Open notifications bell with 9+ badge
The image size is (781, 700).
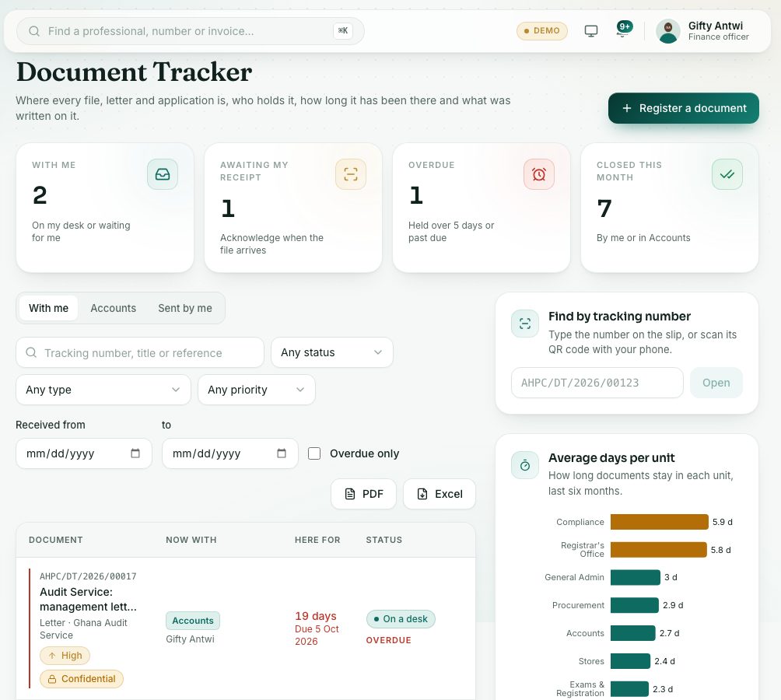(x=623, y=30)
